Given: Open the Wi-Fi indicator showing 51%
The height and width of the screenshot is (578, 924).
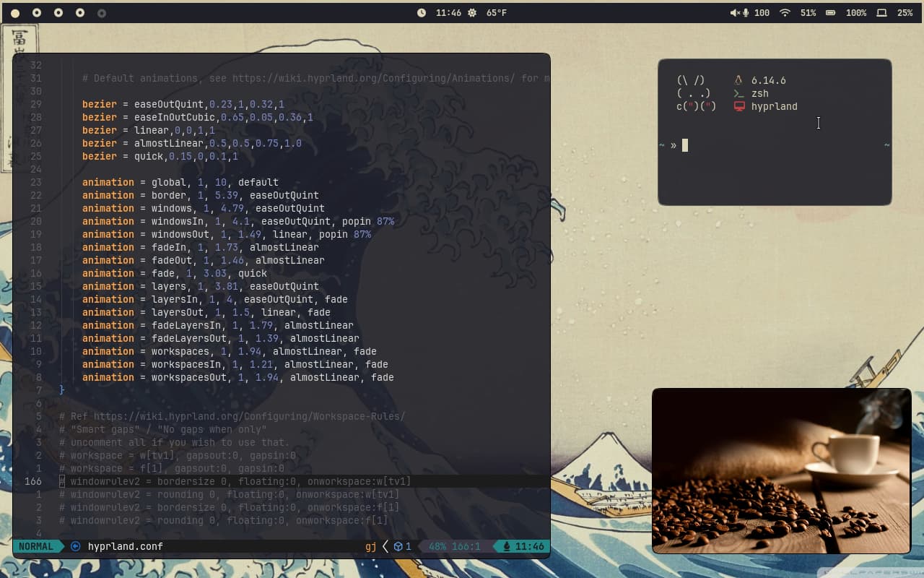Looking at the screenshot, I should click(785, 13).
